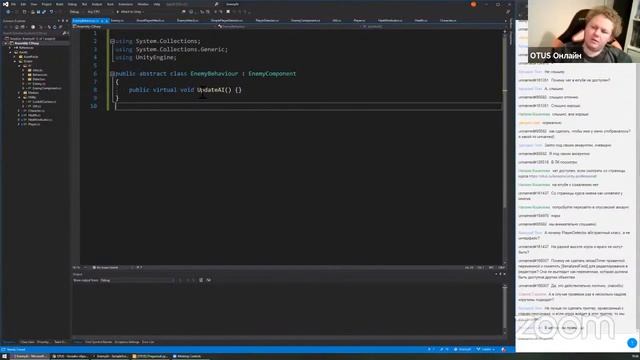This screenshot has width=640, height=360.
Task: Select EnemyComponent.cs in Solution Explorer
Action: [x=47, y=88]
